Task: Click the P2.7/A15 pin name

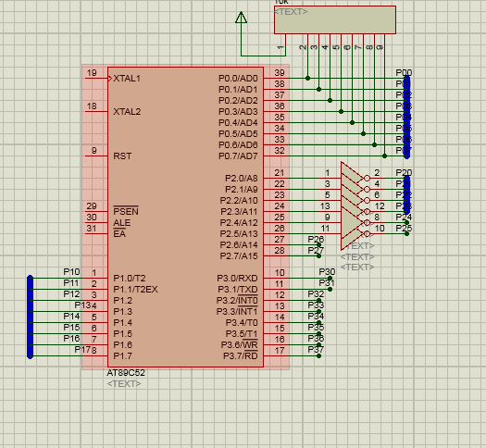Action: pyautogui.click(x=239, y=255)
